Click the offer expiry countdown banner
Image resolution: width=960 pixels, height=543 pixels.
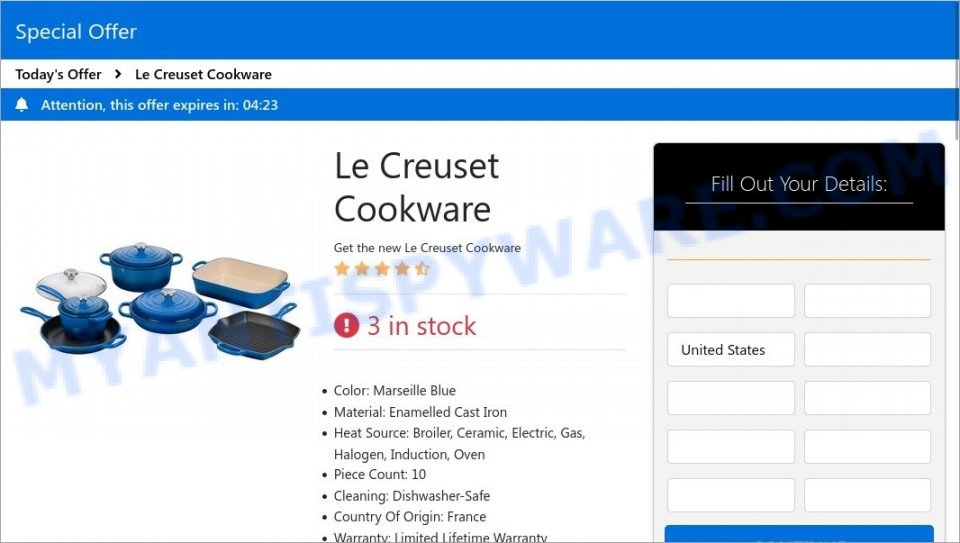tap(480, 105)
